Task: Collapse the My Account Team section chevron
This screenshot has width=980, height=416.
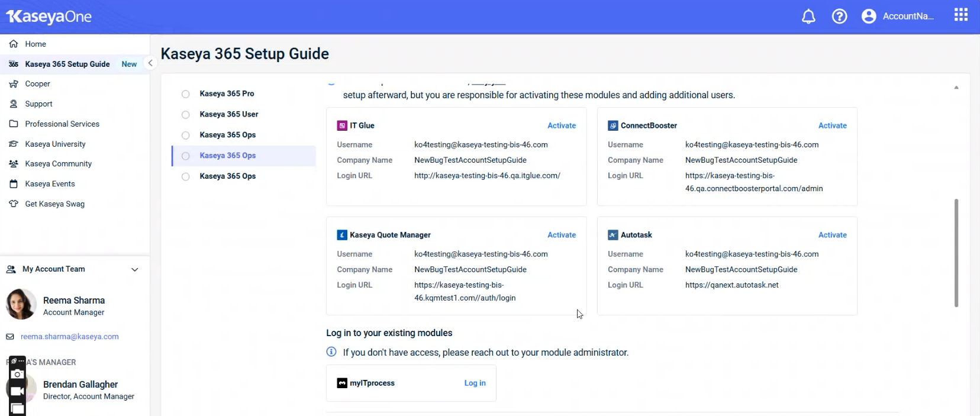Action: click(x=135, y=270)
